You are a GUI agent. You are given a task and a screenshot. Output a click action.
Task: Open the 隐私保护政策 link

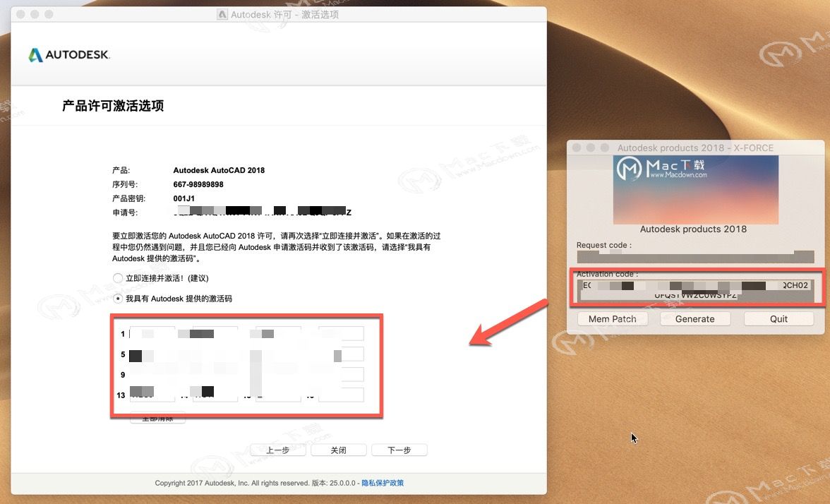(383, 483)
